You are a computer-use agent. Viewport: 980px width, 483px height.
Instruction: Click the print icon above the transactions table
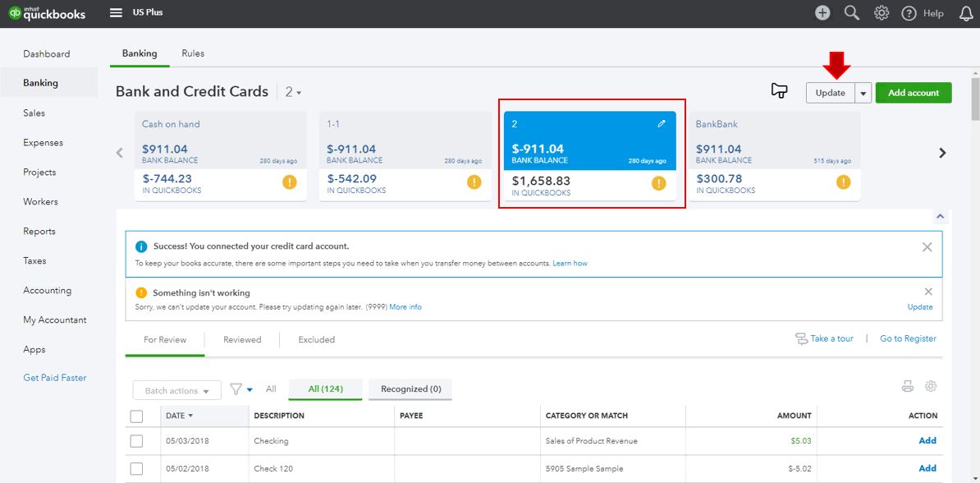pos(906,385)
